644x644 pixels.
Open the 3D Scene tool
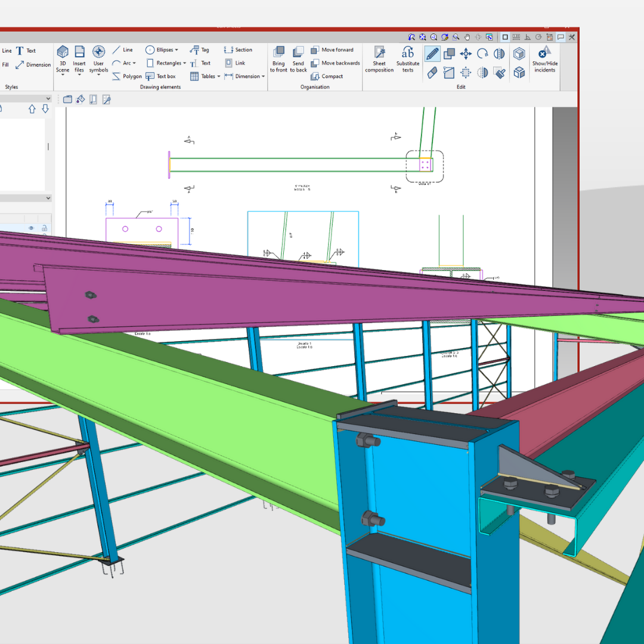pos(63,58)
